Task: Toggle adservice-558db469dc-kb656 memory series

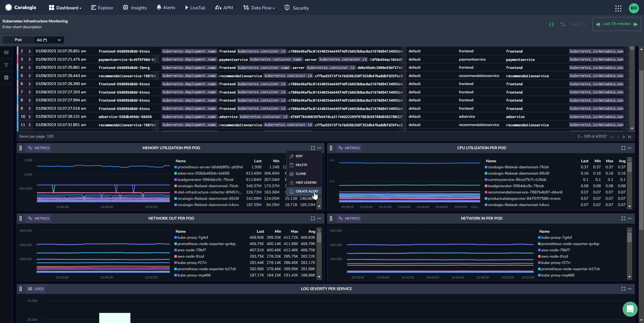Action: 202,173
